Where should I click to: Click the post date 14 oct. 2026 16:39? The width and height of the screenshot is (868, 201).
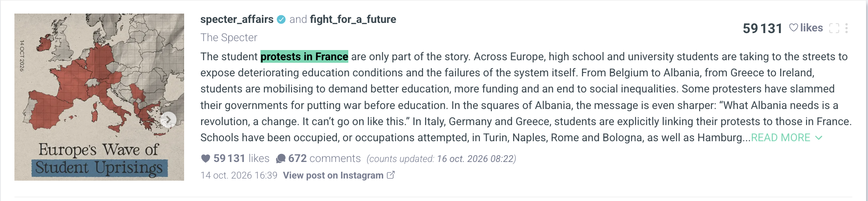[x=239, y=175]
